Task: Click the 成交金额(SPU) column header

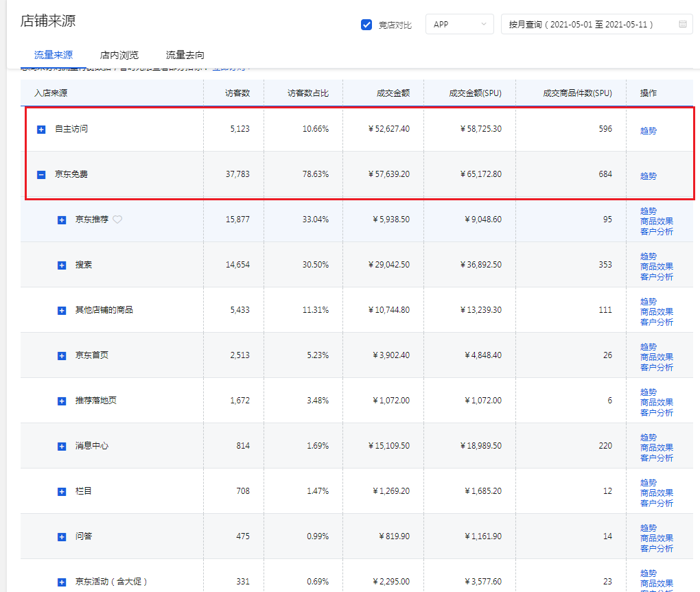Action: click(475, 93)
